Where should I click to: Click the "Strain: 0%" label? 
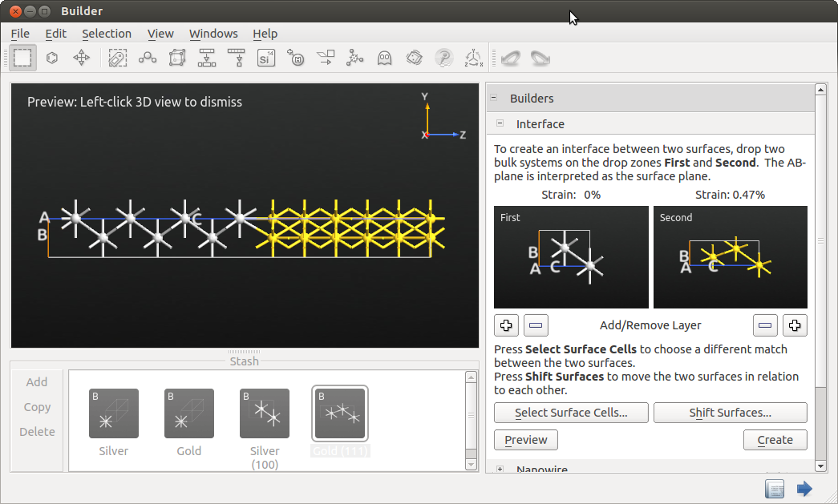pos(571,195)
